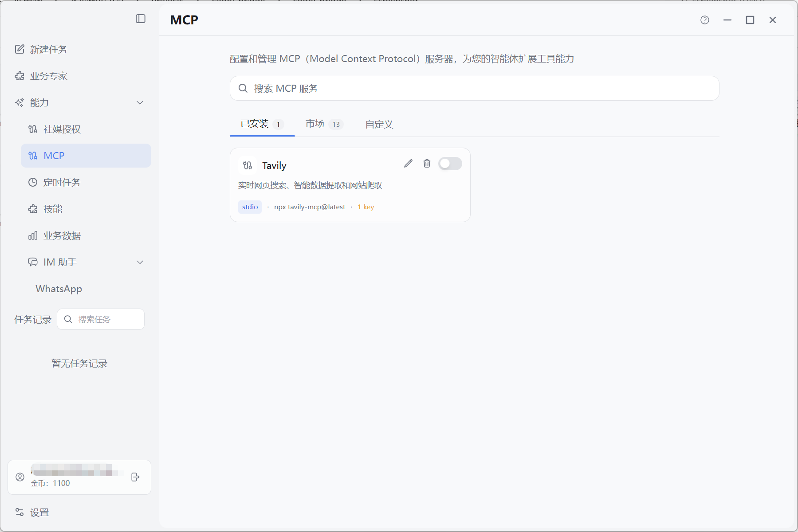Collapse the 能力 section chevron
The height and width of the screenshot is (532, 798).
pyautogui.click(x=140, y=102)
